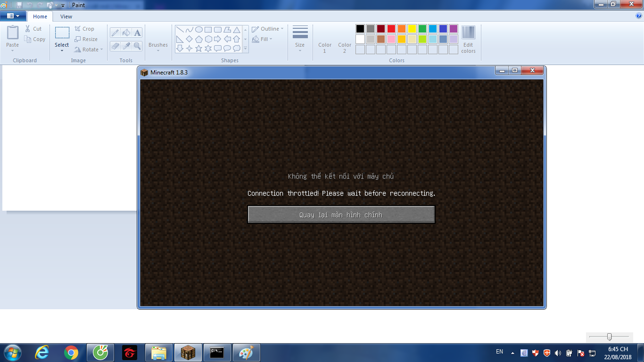The height and width of the screenshot is (362, 644).
Task: Pick the green color swatch
Action: pos(422,29)
